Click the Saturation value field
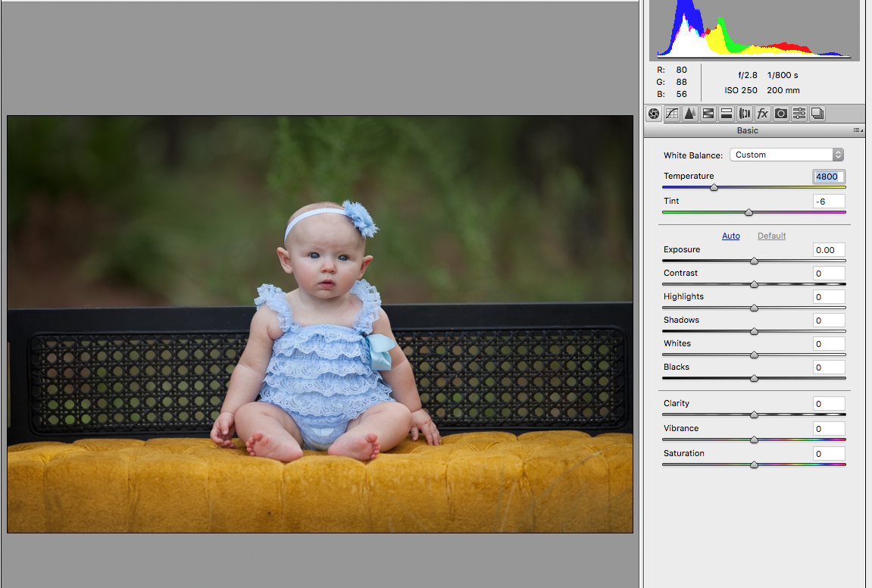This screenshot has width=872, height=588. (x=829, y=453)
